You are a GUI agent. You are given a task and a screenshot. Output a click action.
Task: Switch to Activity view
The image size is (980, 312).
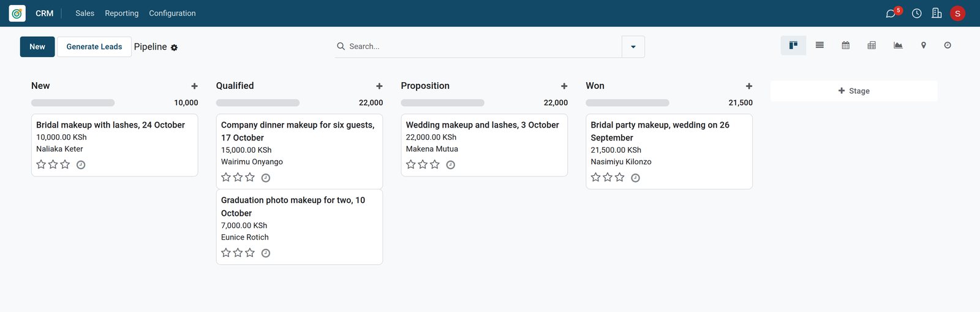point(948,45)
